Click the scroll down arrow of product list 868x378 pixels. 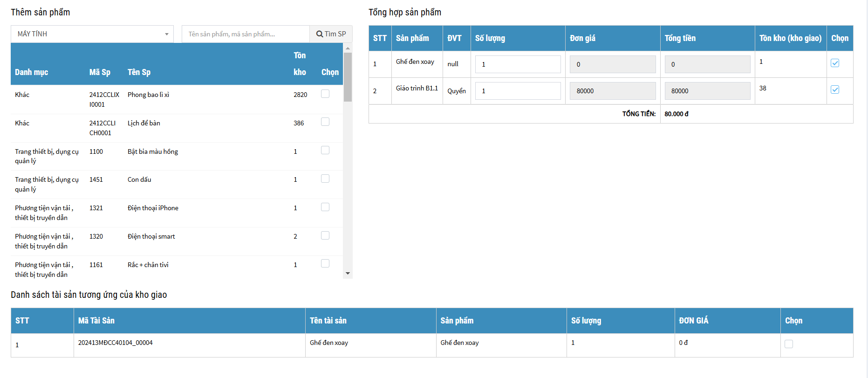348,274
